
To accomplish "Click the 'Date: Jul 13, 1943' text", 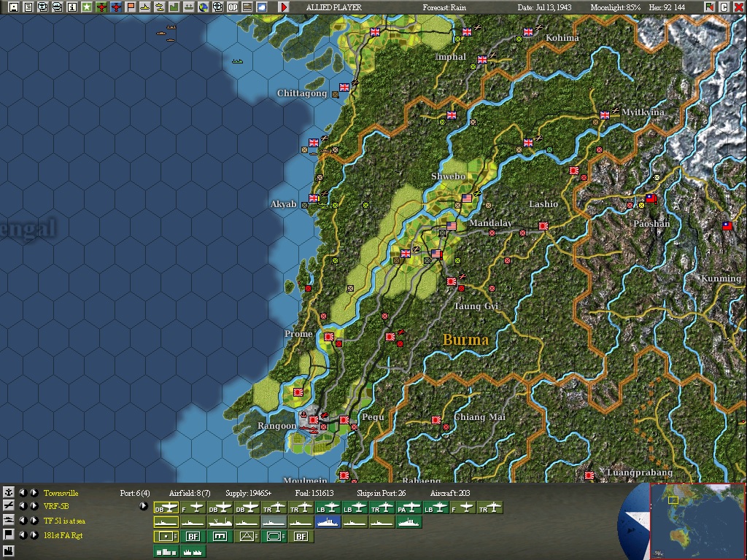I will tap(544, 7).
